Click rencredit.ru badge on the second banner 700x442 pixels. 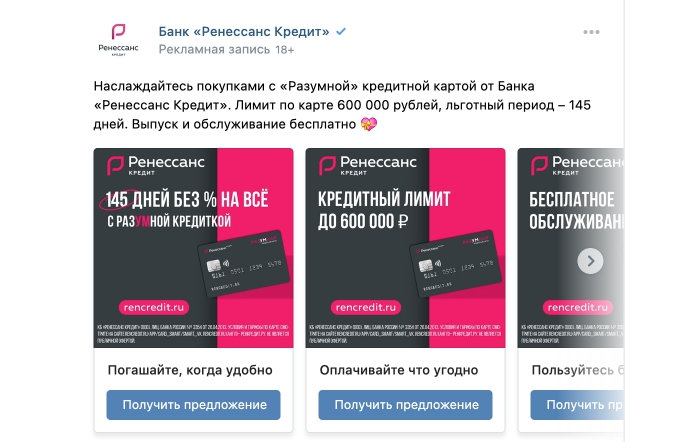tap(366, 307)
